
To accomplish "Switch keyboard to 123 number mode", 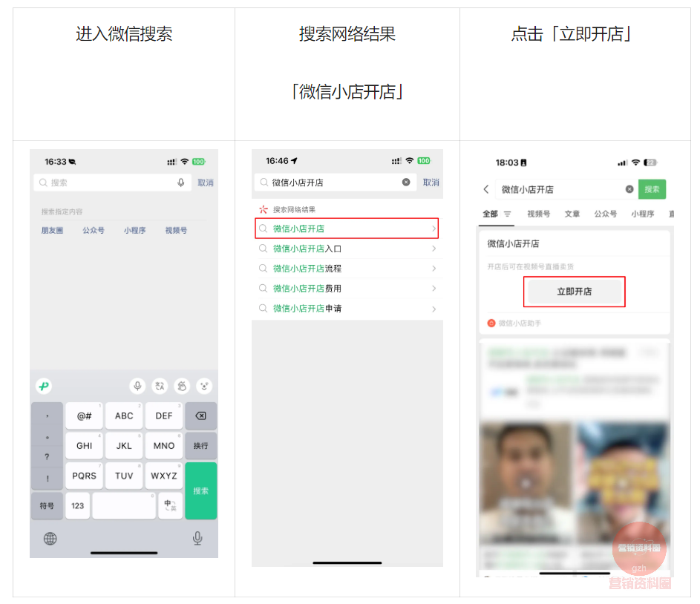I will tap(78, 505).
